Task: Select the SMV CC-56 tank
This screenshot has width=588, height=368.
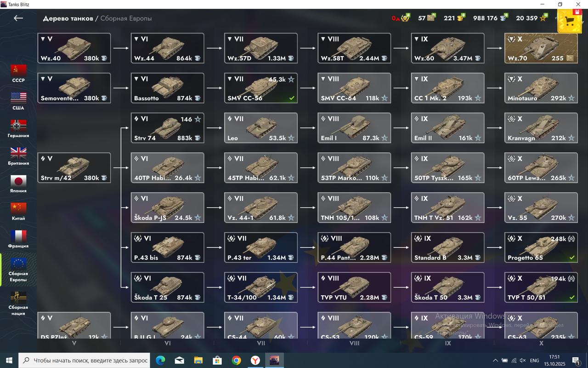Action: click(261, 88)
